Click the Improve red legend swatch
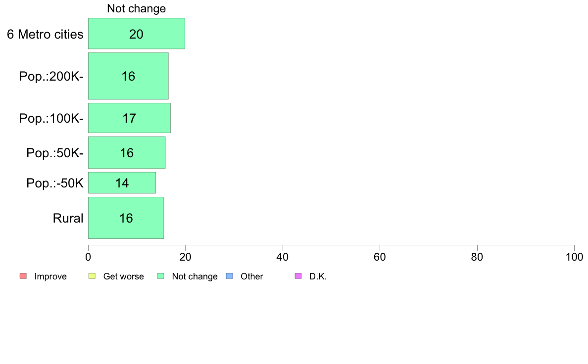The image size is (588, 364). 23,276
